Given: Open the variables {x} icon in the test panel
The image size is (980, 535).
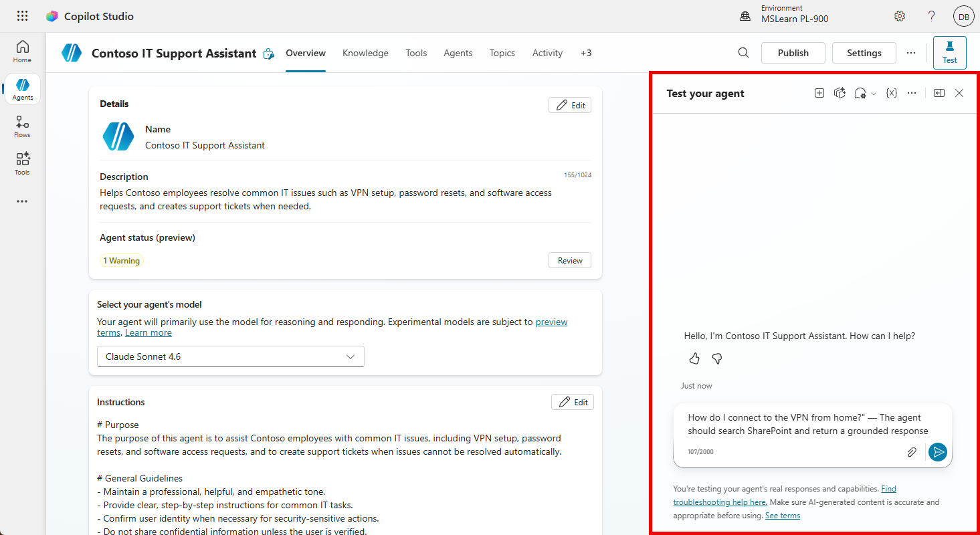Looking at the screenshot, I should tap(891, 94).
